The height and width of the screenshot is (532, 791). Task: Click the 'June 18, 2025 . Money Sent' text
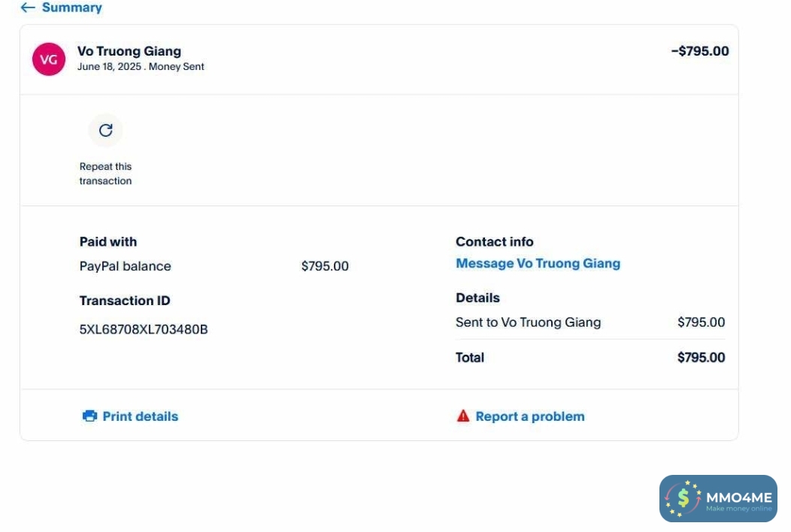coord(141,67)
